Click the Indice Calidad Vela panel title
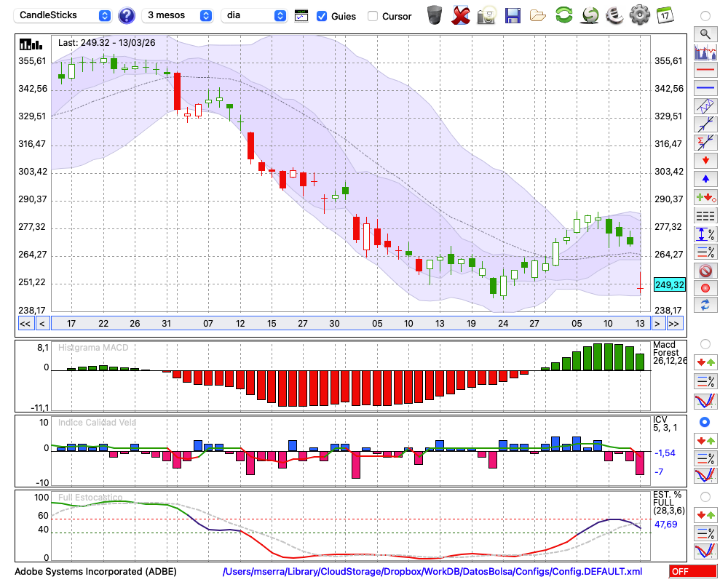The width and height of the screenshot is (728, 582). pos(97,423)
